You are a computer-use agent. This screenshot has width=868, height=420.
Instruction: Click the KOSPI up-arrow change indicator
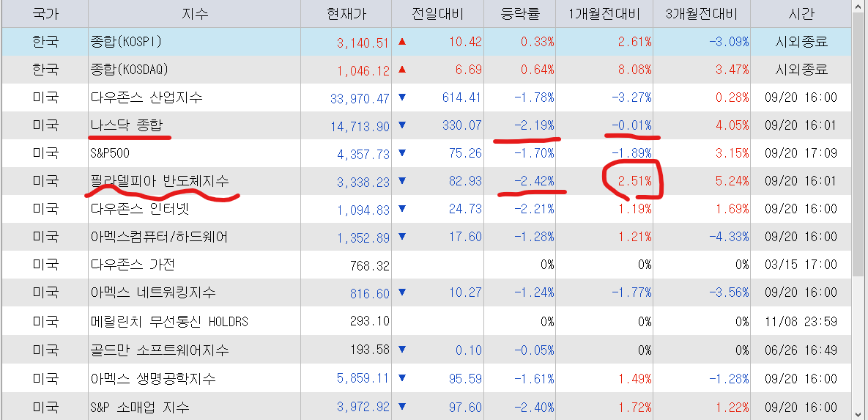(x=402, y=41)
